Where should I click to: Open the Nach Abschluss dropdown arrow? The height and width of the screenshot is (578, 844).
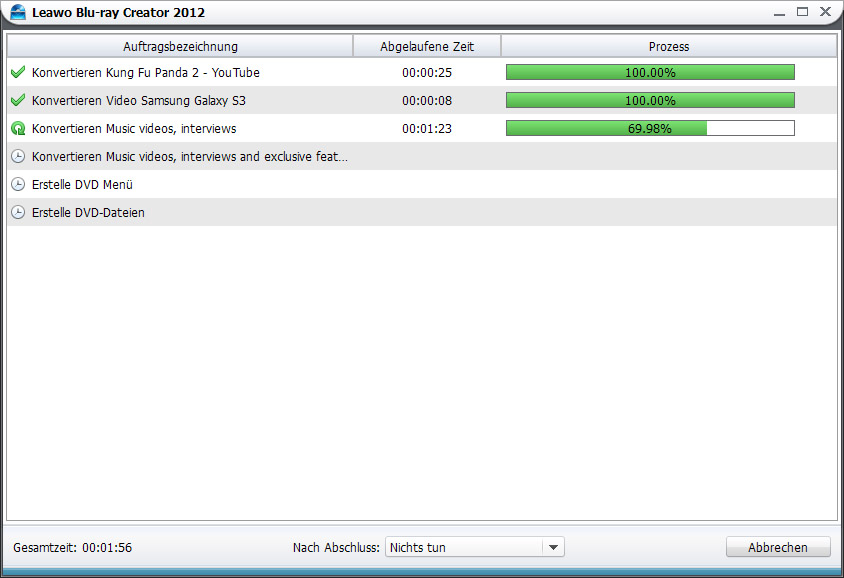553,547
